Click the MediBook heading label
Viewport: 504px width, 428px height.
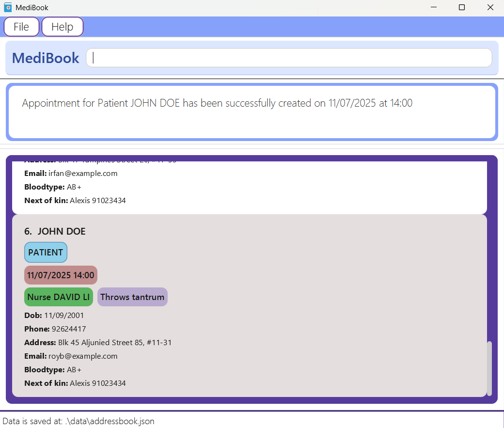(46, 58)
